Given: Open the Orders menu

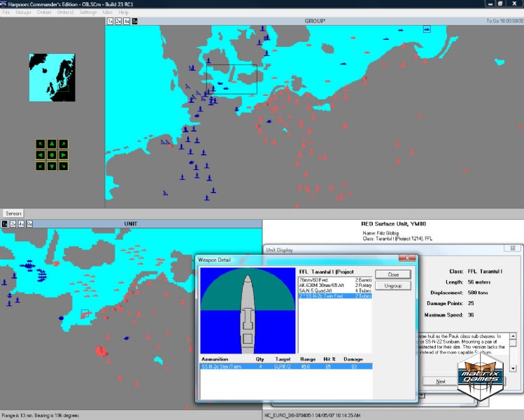Looking at the screenshot, I should point(44,13).
